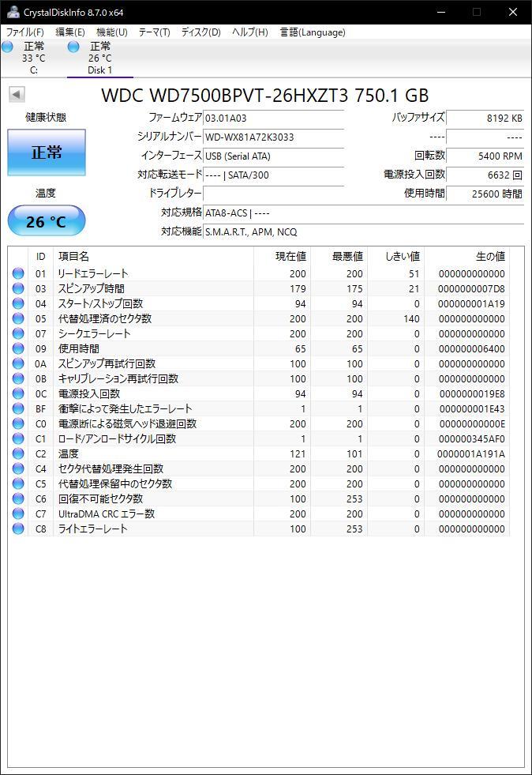Click status orb of セクタ代替処理発生回数 row
The width and height of the screenshot is (532, 775).
click(x=18, y=468)
